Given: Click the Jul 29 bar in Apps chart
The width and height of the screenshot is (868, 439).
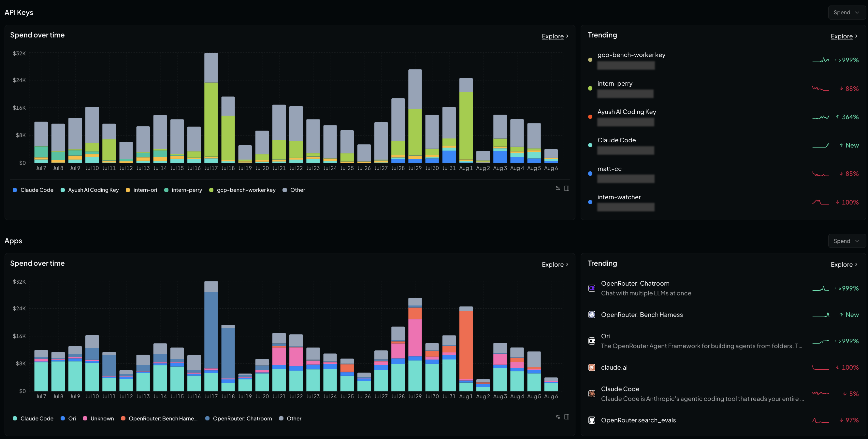Looking at the screenshot, I should point(415,344).
